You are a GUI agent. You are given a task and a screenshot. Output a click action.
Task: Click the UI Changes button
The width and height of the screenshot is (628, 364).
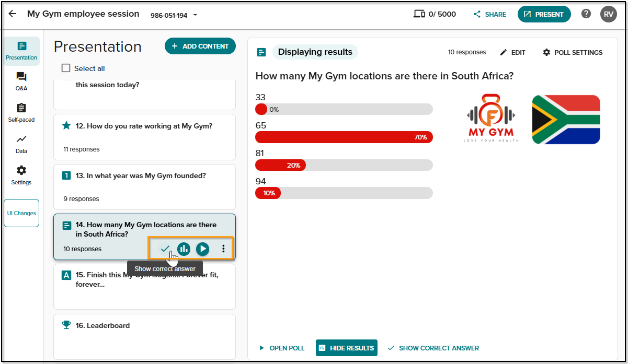pos(21,213)
